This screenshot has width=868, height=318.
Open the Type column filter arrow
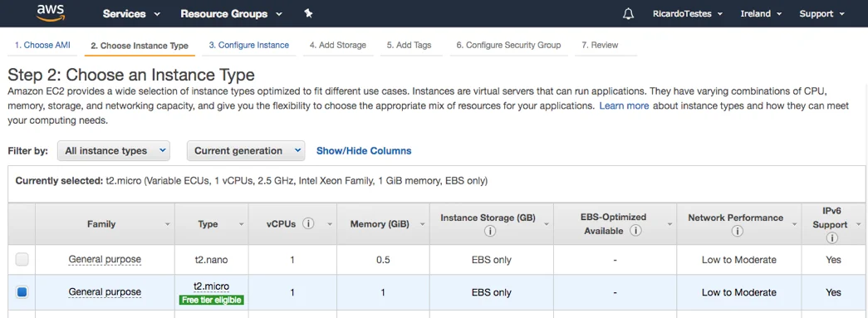point(242,224)
